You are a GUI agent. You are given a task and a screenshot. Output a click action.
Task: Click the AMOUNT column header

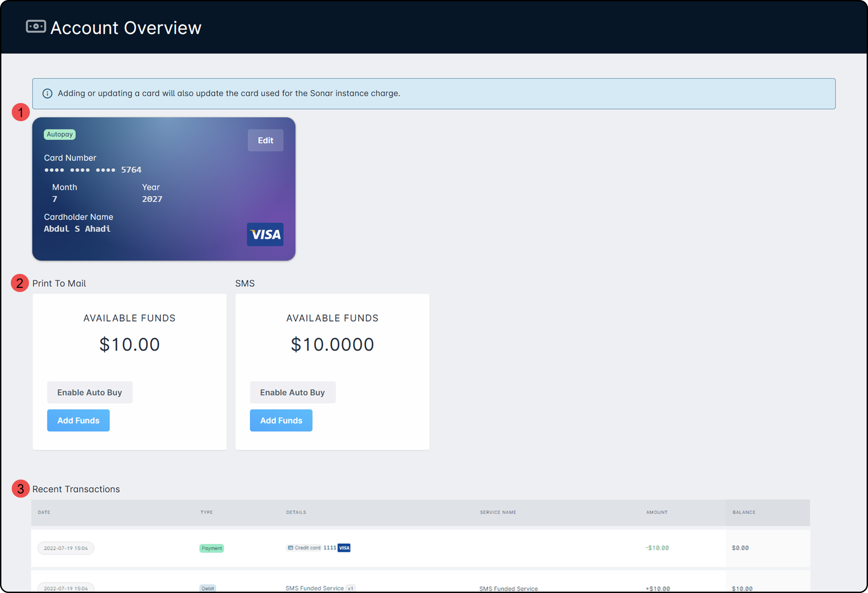point(657,512)
